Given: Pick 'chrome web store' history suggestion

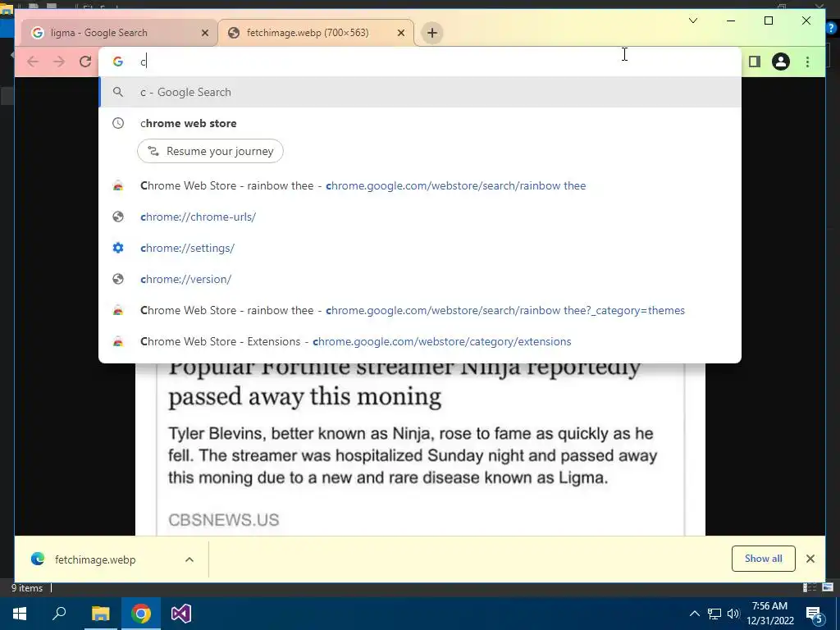Looking at the screenshot, I should click(420, 123).
